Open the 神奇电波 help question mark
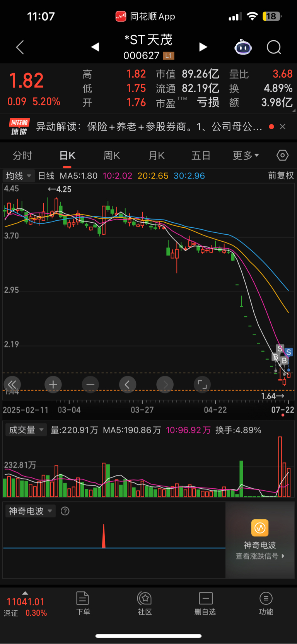The image size is (297, 644). pos(65,511)
